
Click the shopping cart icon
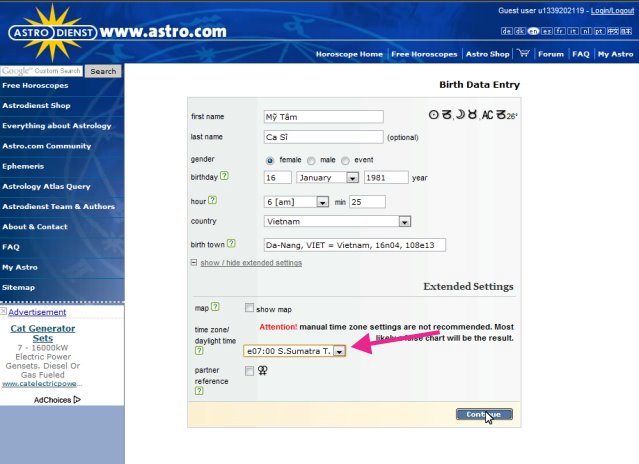[x=522, y=54]
